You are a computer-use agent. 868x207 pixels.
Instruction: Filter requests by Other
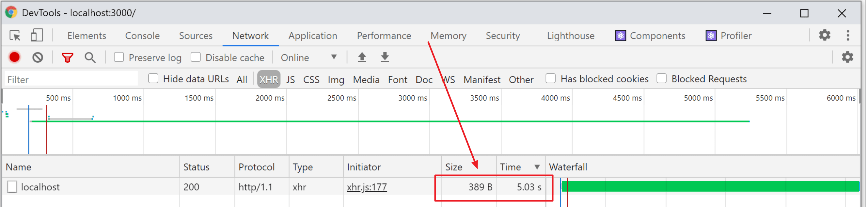pyautogui.click(x=521, y=80)
